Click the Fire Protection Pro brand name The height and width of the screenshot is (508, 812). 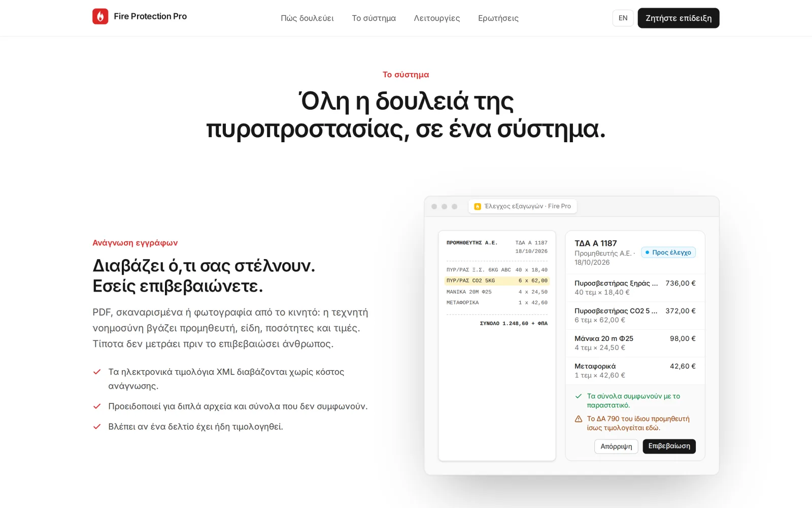point(150,16)
